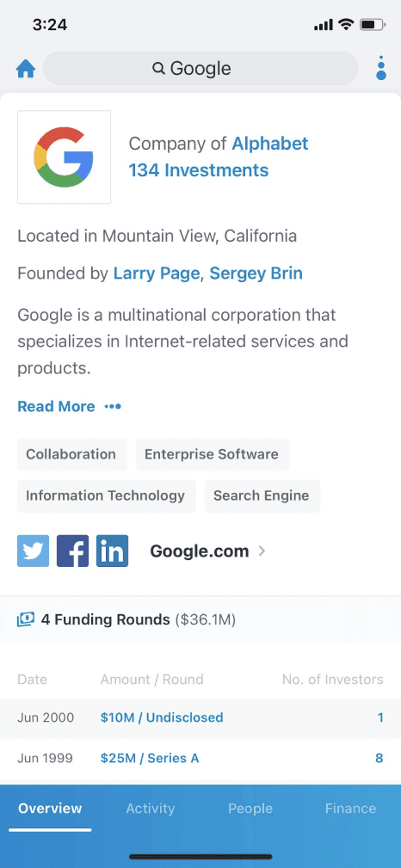
Task: Tap the home icon
Action: coord(26,69)
